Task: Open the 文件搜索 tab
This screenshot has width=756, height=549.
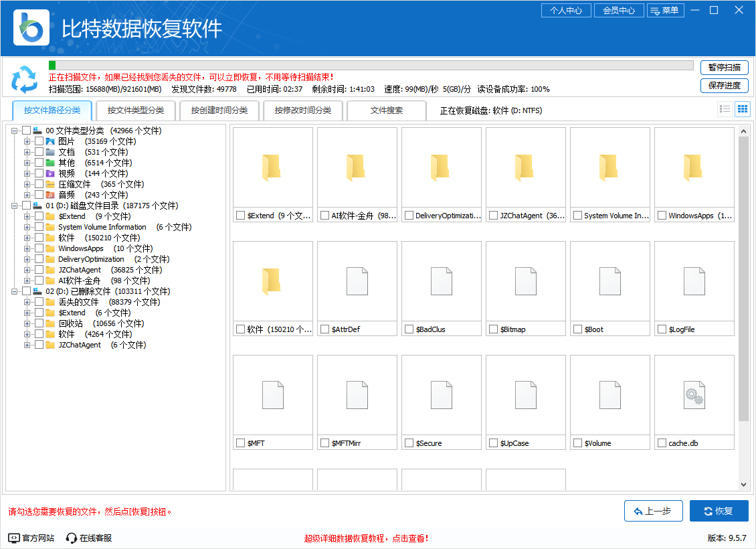Action: click(386, 110)
